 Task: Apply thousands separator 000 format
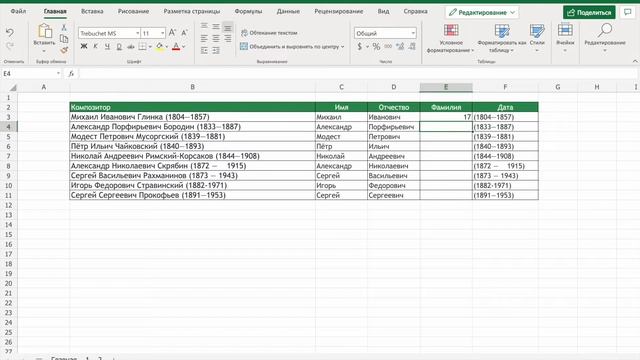pos(388,47)
